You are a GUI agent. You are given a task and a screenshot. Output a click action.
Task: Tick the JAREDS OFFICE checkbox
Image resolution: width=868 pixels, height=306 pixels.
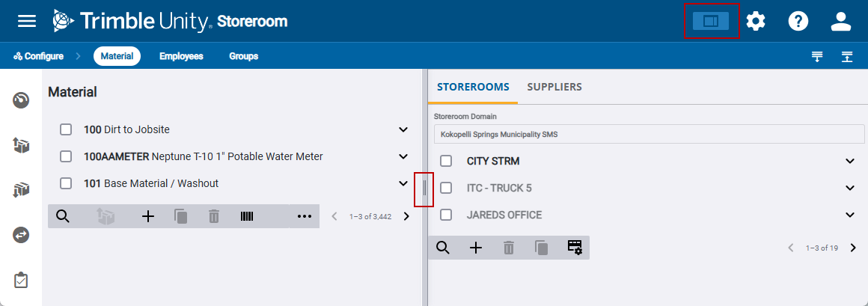coord(446,215)
